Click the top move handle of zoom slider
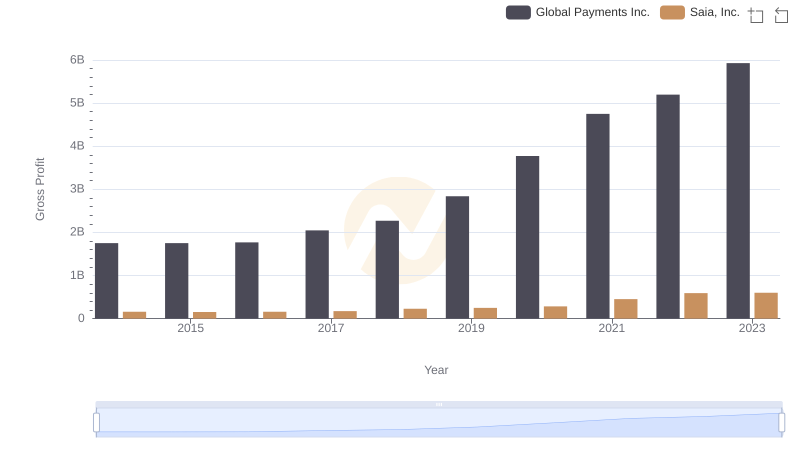This screenshot has height=461, width=800. pos(439,404)
